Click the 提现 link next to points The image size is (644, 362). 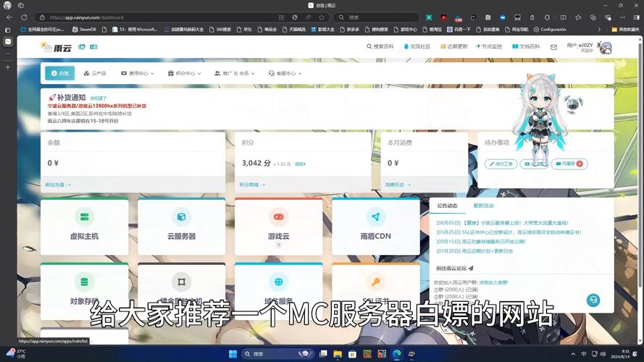coord(300,164)
